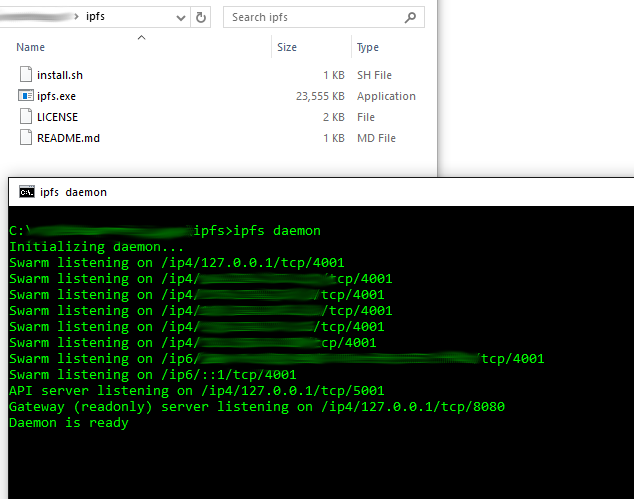Select the ipfs.exe file name
This screenshot has width=634, height=499.
click(56, 96)
